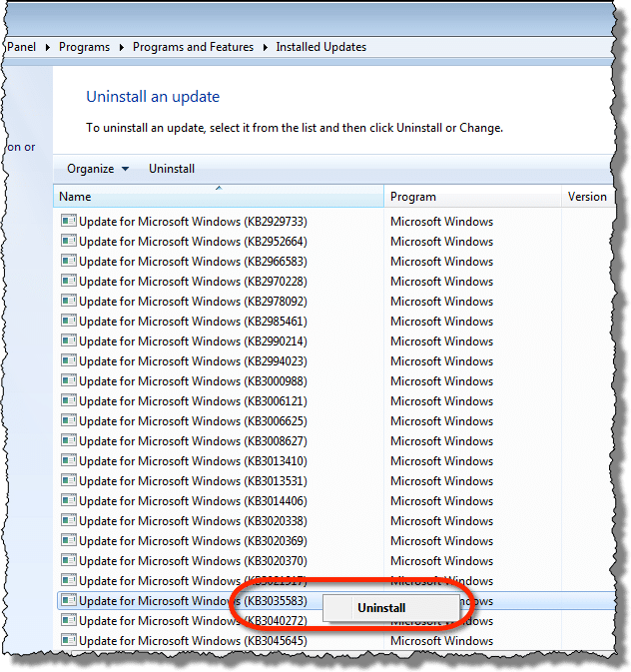
Task: Click Microsoft Windows program cell for KB3013531
Action: coord(441,481)
